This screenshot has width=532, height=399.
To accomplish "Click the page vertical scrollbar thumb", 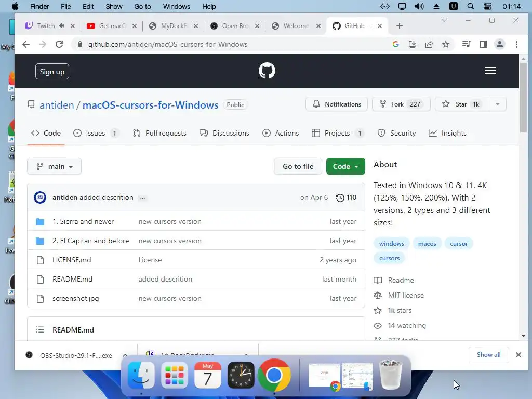I will point(523,98).
